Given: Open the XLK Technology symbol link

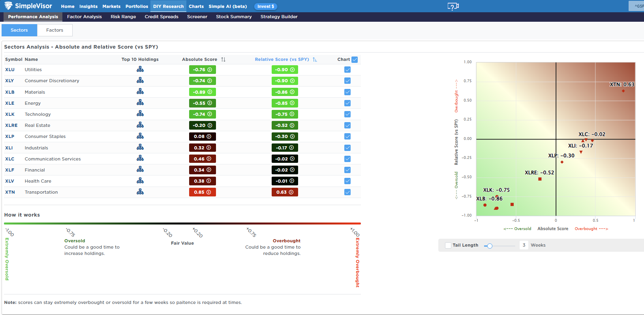Looking at the screenshot, I should (x=10, y=114).
